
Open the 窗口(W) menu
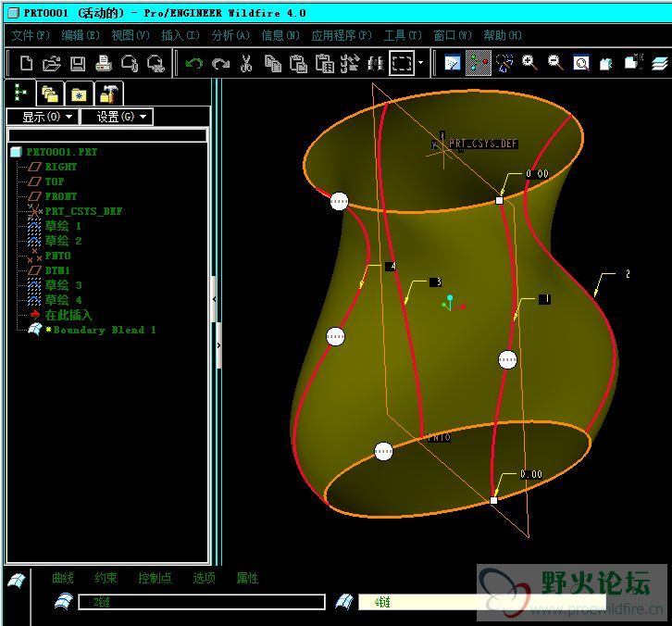tap(453, 35)
